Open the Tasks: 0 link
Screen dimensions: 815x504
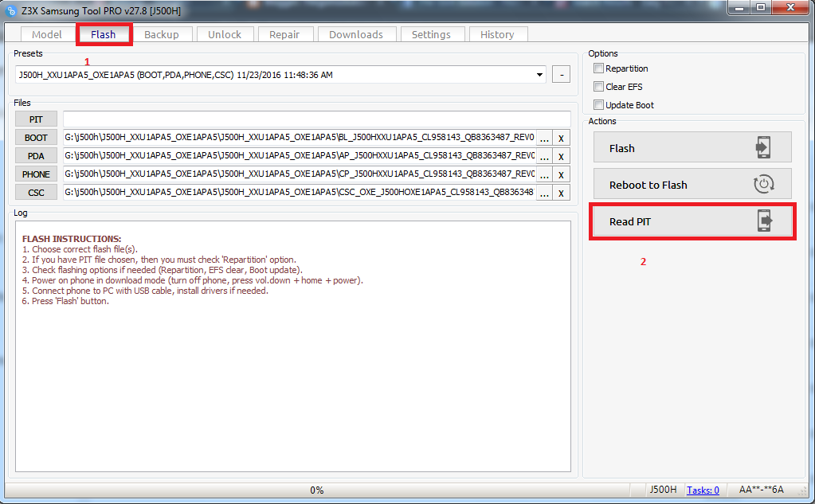point(703,490)
